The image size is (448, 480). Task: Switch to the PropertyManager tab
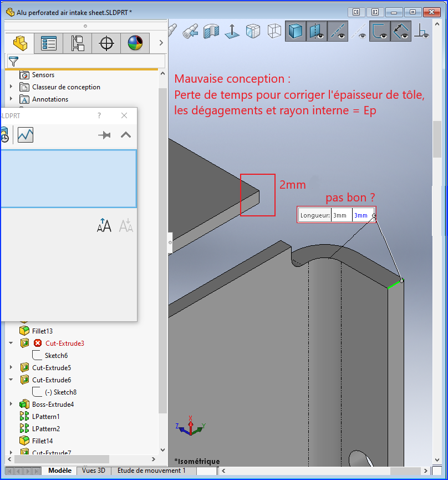49,43
